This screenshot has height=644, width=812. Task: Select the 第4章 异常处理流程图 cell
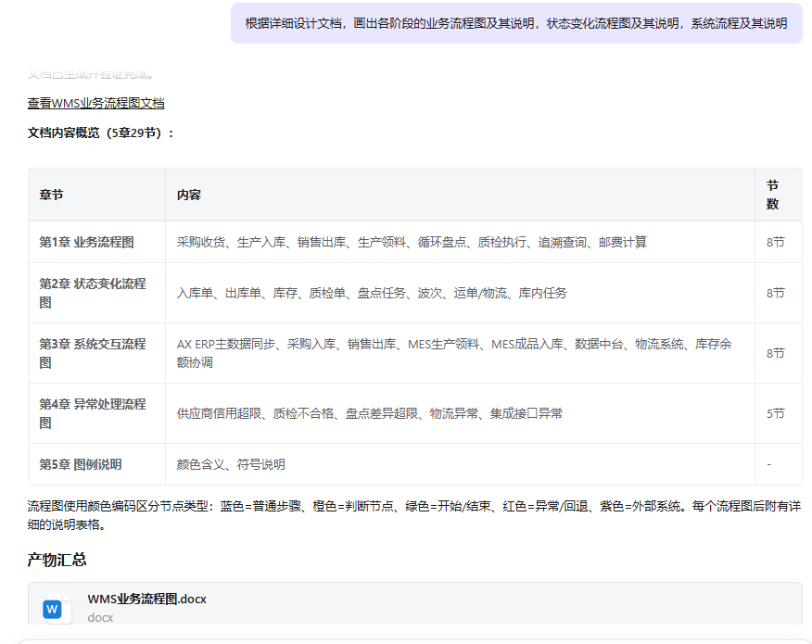pos(93,413)
